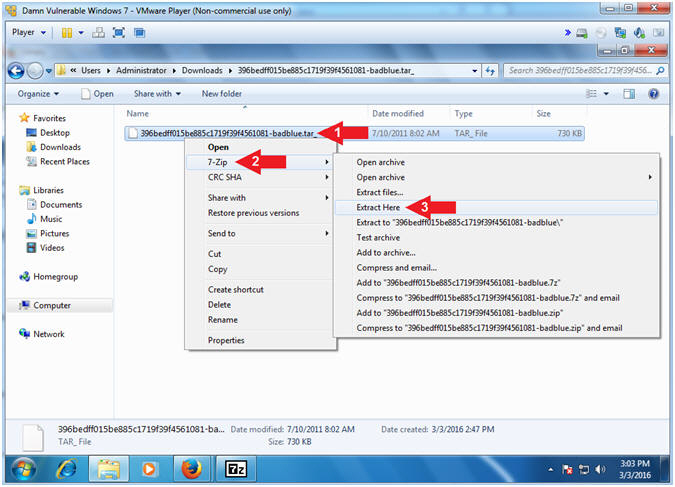Open Internet Explorer from taskbar

point(67,469)
